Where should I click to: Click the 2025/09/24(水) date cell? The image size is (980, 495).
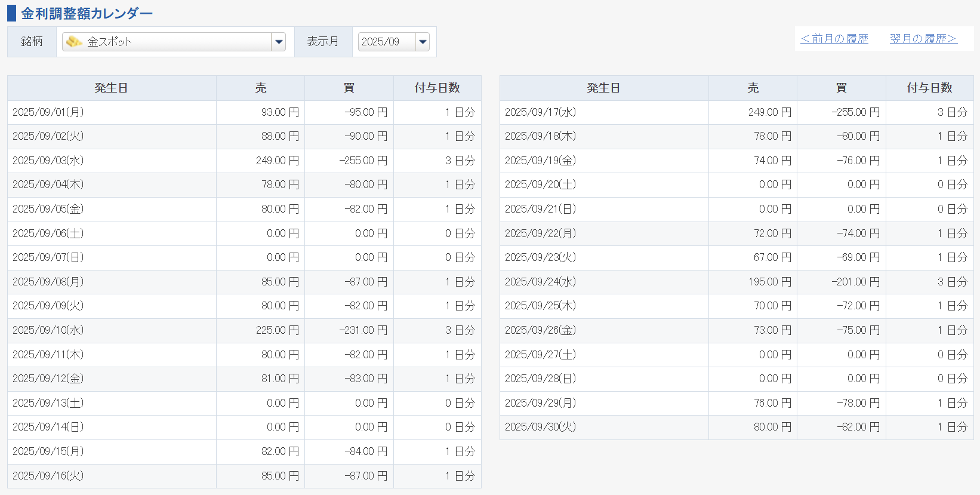coord(541,282)
